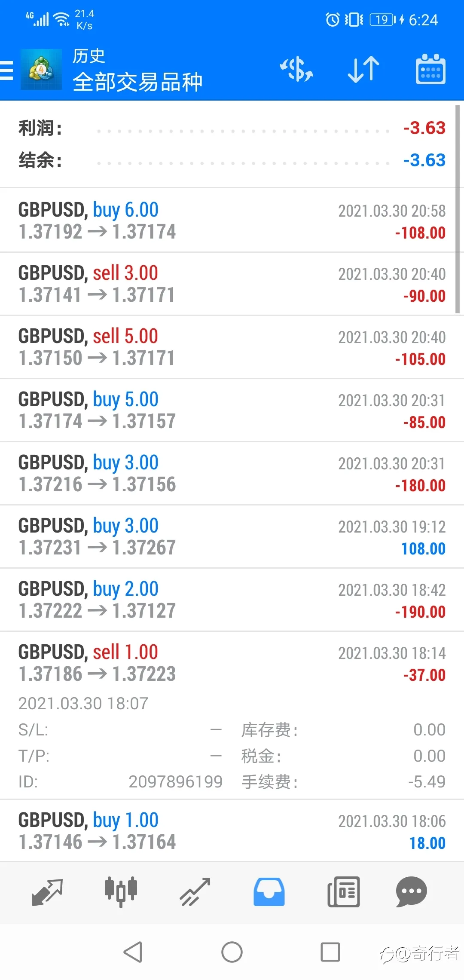The width and height of the screenshot is (464, 980).
Task: Tap the MetaTrader 4 app logo
Action: coord(41,70)
